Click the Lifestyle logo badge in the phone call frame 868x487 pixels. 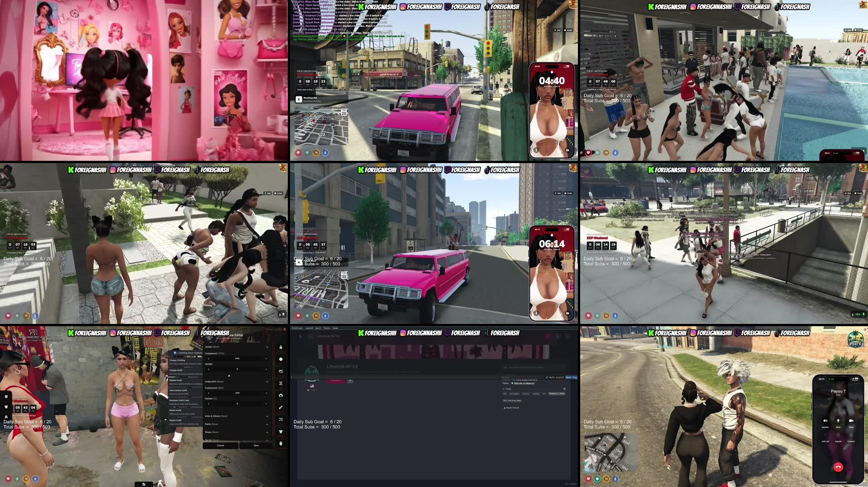[856, 339]
